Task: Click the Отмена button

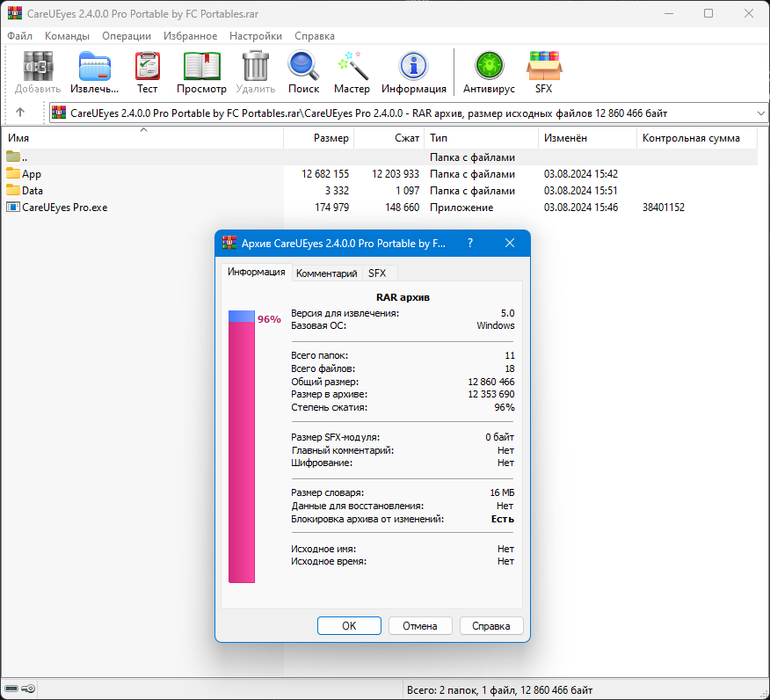Action: coord(420,626)
